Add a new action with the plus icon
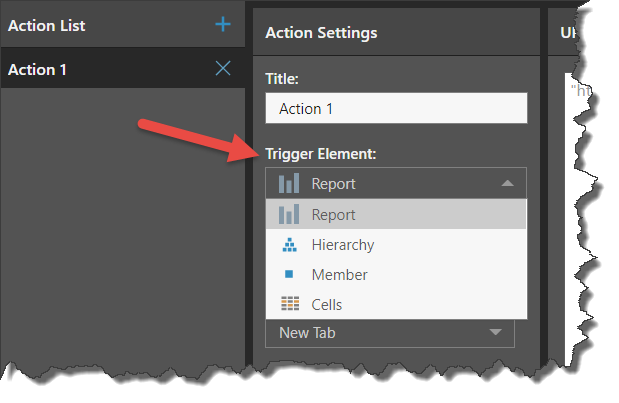The image size is (619, 403). pyautogui.click(x=223, y=25)
